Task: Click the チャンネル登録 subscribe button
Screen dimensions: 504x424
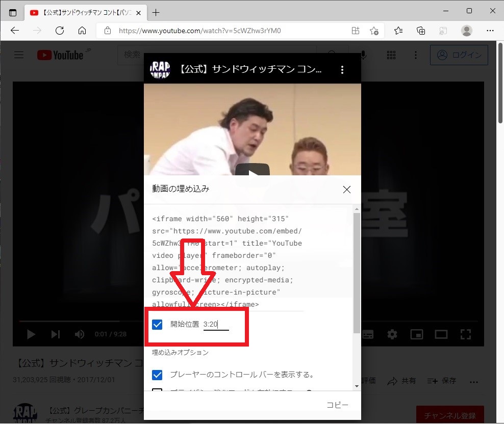Action: (450, 415)
